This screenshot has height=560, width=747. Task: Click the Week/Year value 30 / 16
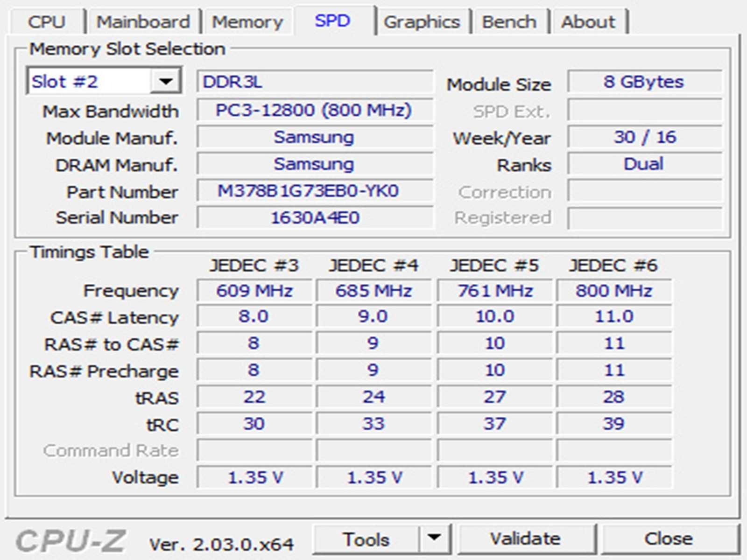[x=644, y=137]
